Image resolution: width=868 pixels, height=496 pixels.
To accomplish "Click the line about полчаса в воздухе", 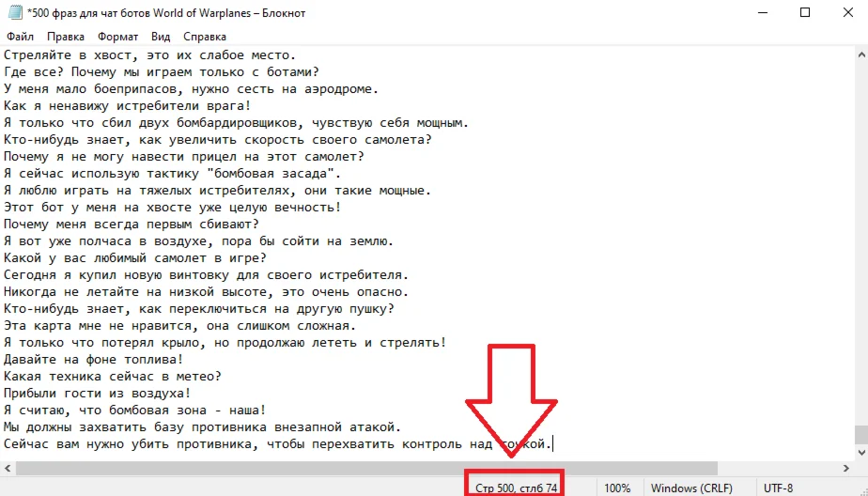I will coord(199,241).
